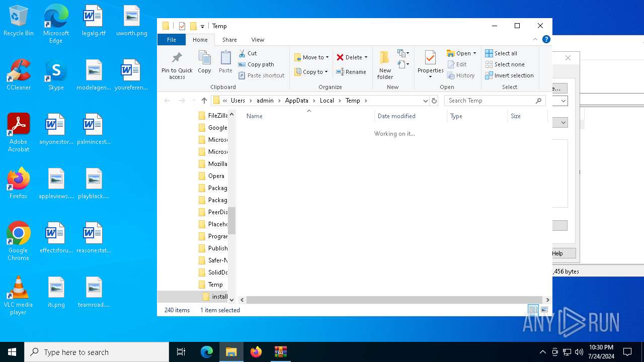Open Explorer Help question mark icon

click(546, 39)
